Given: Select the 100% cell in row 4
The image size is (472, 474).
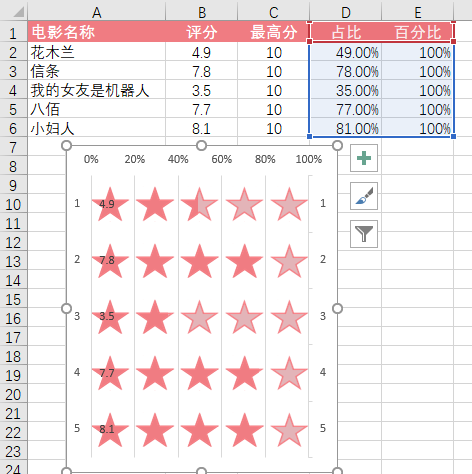Looking at the screenshot, I should click(418, 90).
